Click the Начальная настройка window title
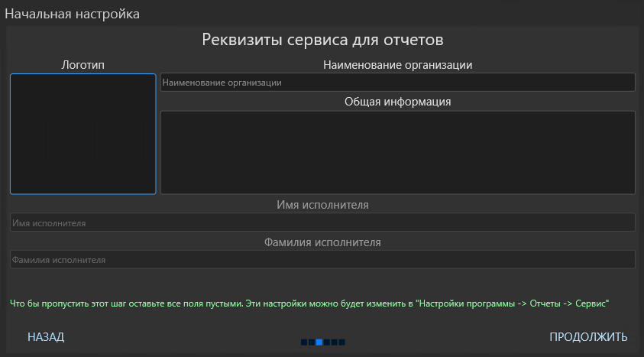 [x=73, y=14]
